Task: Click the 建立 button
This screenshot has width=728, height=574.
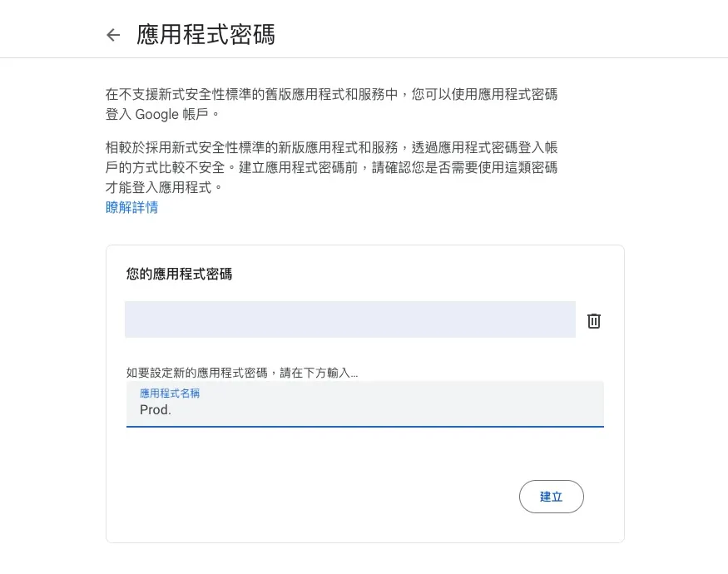Action: point(551,497)
